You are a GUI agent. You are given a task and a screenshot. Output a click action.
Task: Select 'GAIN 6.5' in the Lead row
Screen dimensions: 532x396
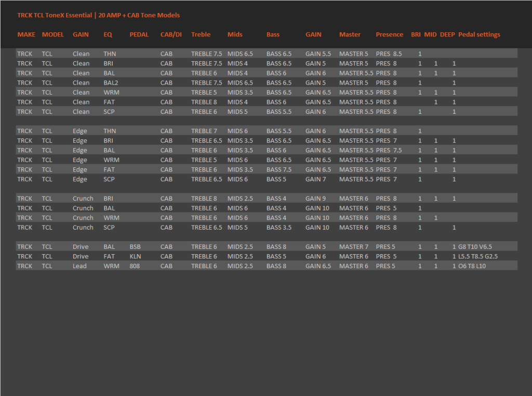[318, 266]
